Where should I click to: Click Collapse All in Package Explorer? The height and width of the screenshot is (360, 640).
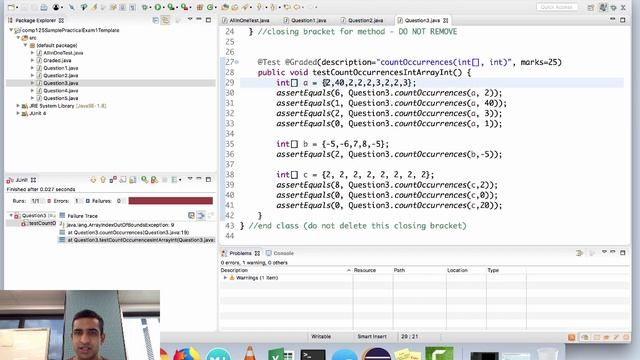156,20
